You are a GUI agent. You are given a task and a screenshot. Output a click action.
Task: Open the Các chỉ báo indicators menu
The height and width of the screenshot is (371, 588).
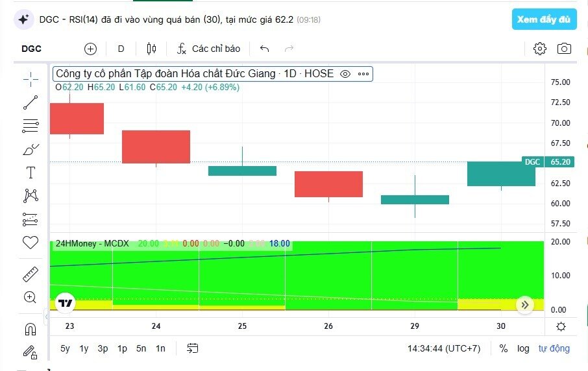[208, 49]
